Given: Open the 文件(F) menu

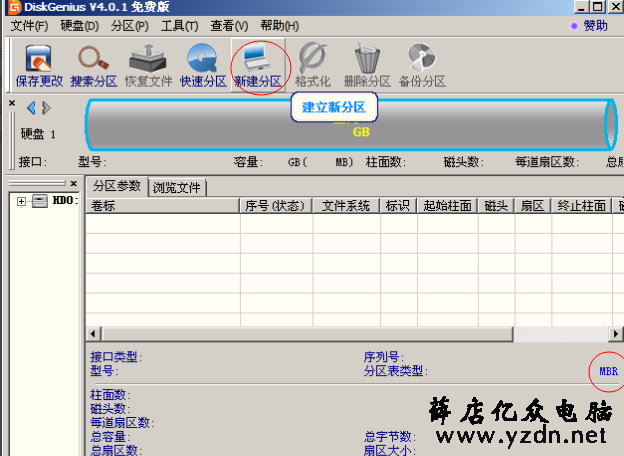Looking at the screenshot, I should coord(29,26).
